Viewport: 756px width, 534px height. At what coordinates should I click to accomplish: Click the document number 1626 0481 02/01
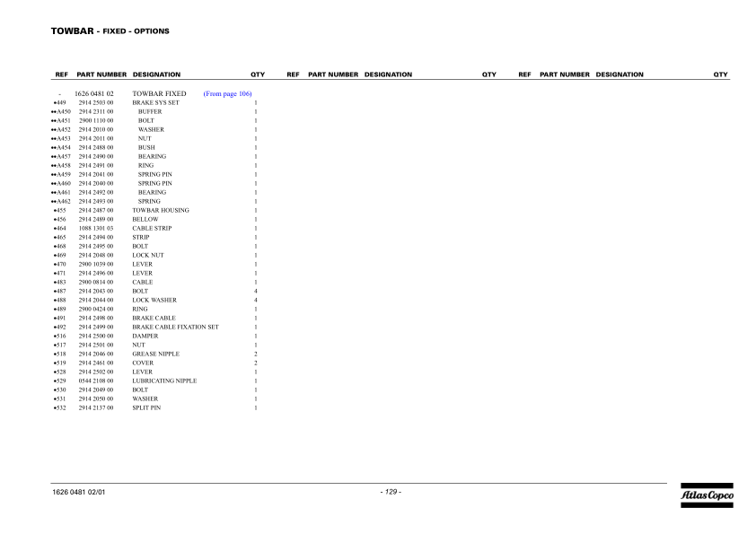click(x=79, y=492)
